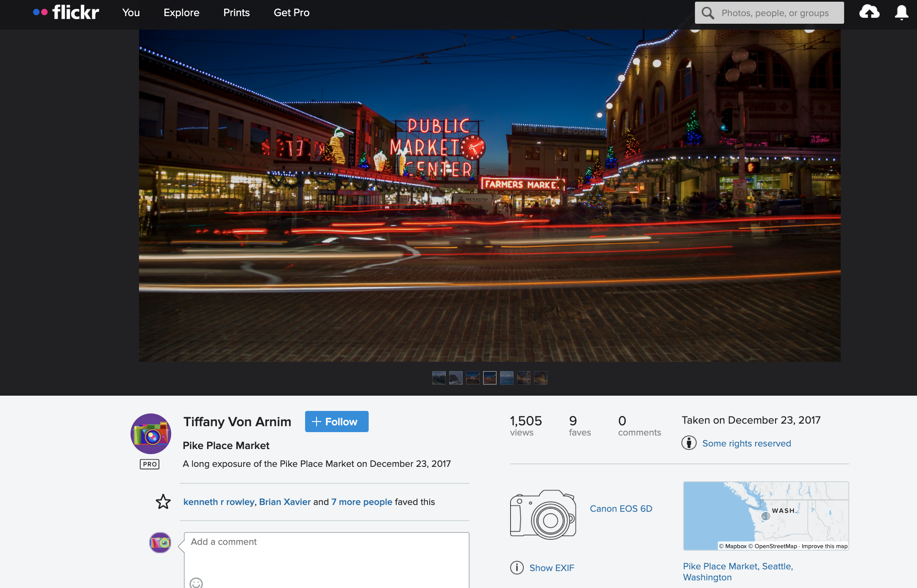Open the main Pike Place Market photo
Screen dimensions: 917x588
[x=490, y=195]
